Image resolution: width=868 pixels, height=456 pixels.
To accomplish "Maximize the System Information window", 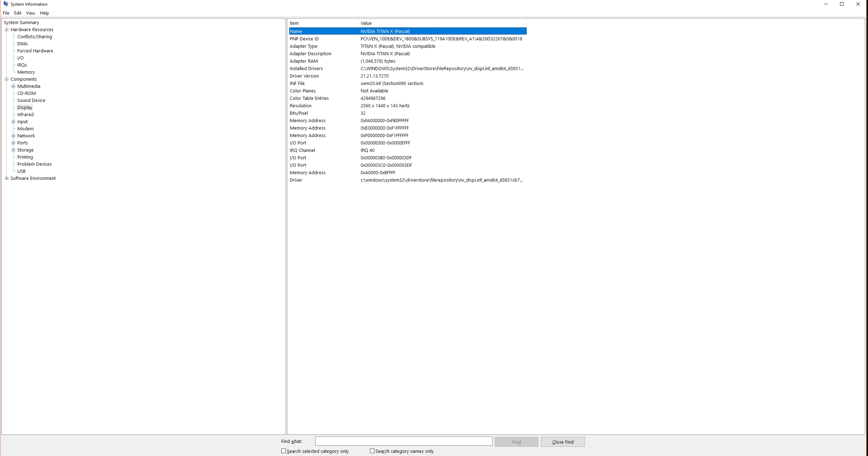I will [842, 4].
